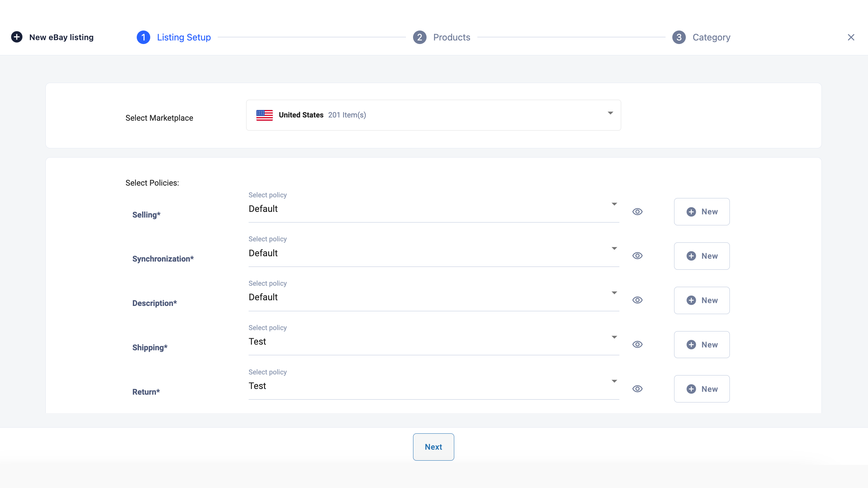This screenshot has width=868, height=488.
Task: Click the Selling dropdown arrow
Action: pos(614,204)
